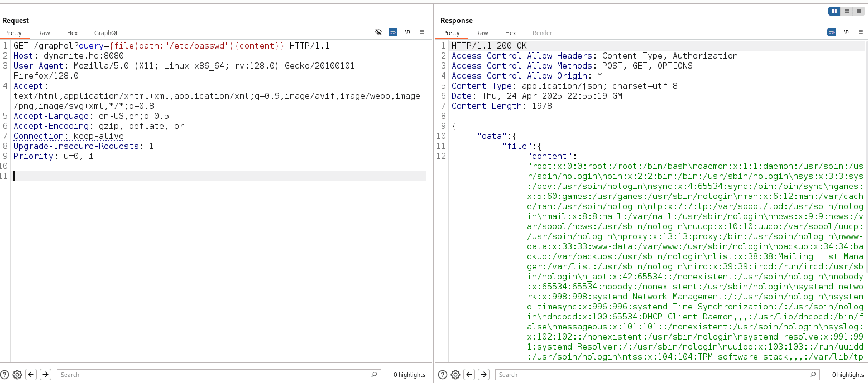868x383 pixels.
Task: Click "Host: dynamite.hc:8080" header line
Action: click(69, 56)
